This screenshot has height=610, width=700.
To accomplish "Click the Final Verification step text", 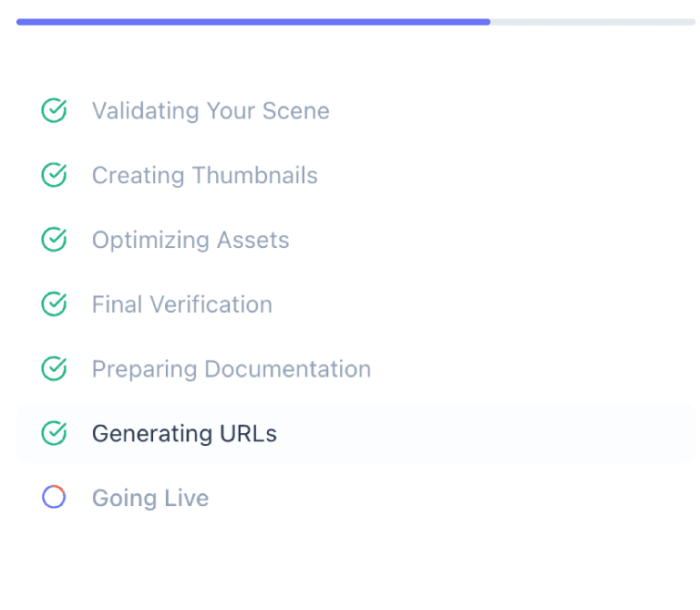I will click(x=181, y=305).
